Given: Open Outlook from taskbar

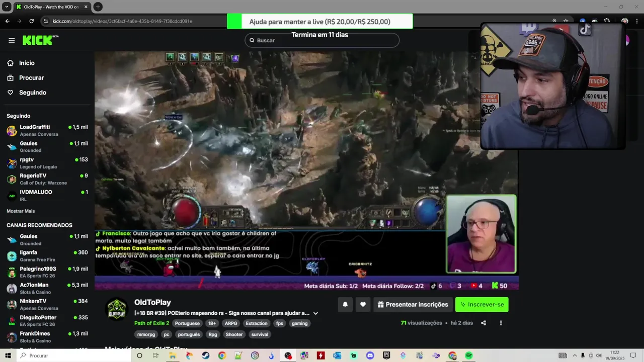Looking at the screenshot, I should 337,355.
